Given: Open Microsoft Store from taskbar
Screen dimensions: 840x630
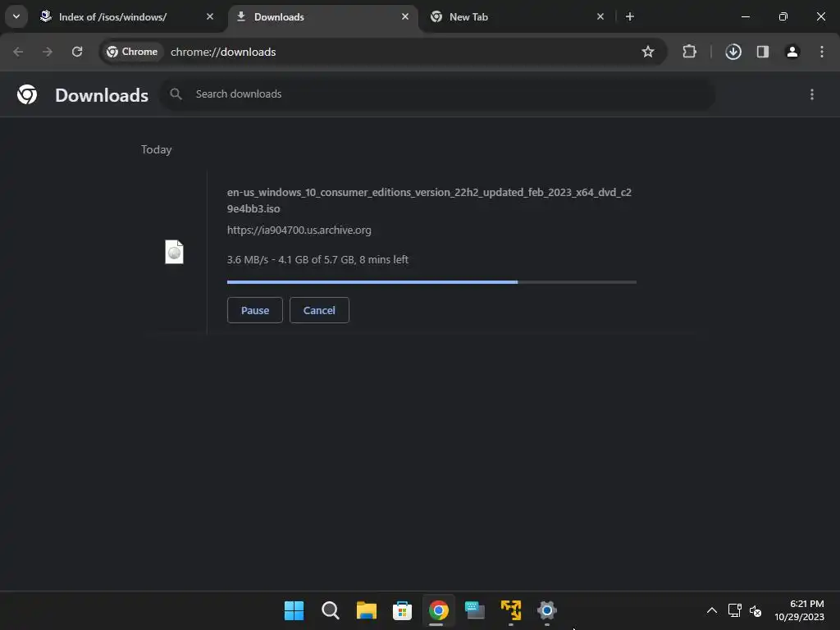Looking at the screenshot, I should pos(402,610).
